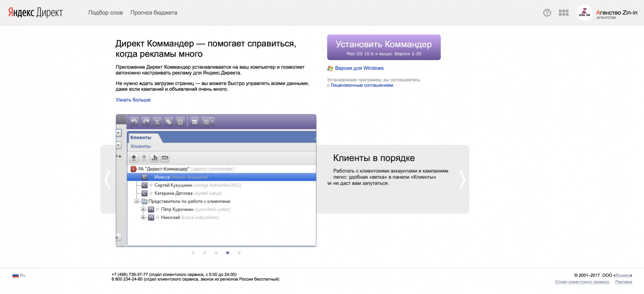Screen dimensions: 644x294
Task: Select the second carousel dot
Action: tap(205, 253)
